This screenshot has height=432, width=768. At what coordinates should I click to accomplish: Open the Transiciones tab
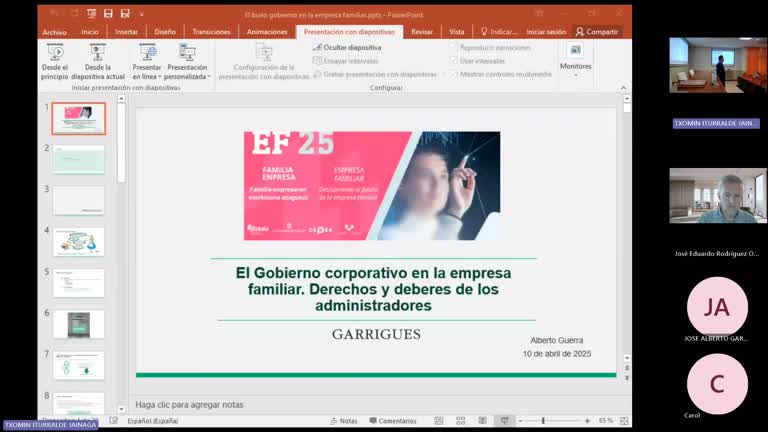pyautogui.click(x=211, y=32)
